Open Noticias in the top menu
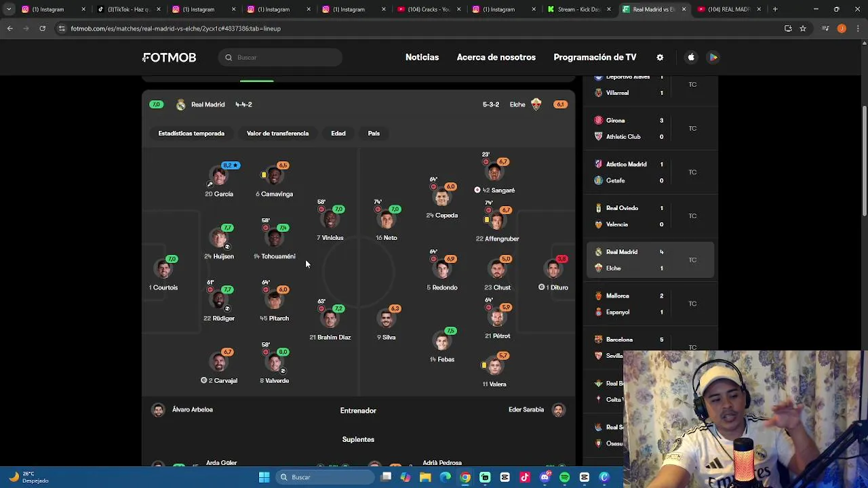The image size is (868, 488). 422,58
